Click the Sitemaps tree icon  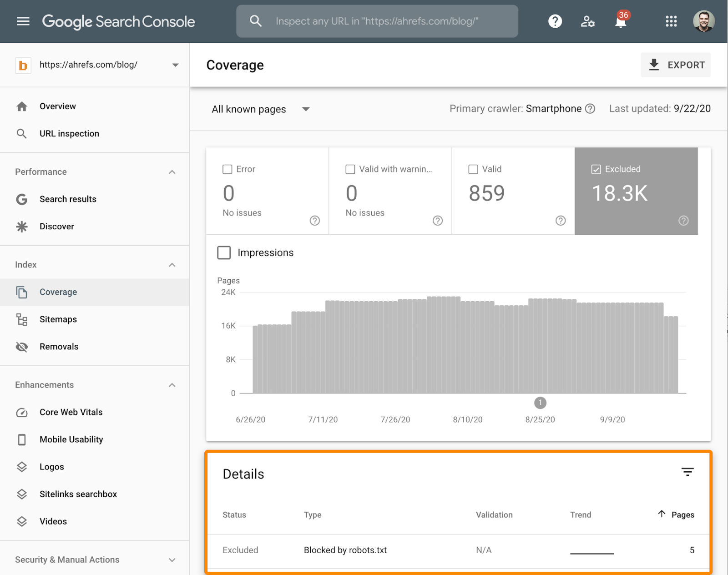pos(22,319)
